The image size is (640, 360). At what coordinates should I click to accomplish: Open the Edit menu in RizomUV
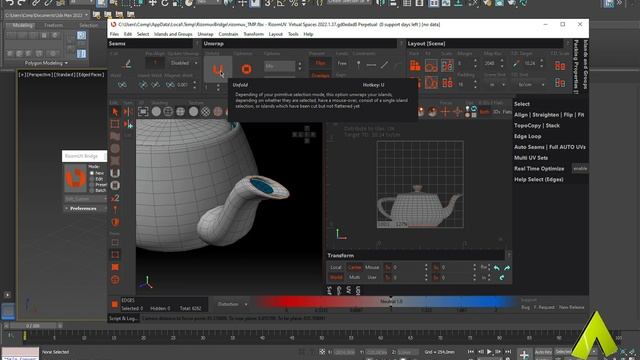[x=128, y=34]
